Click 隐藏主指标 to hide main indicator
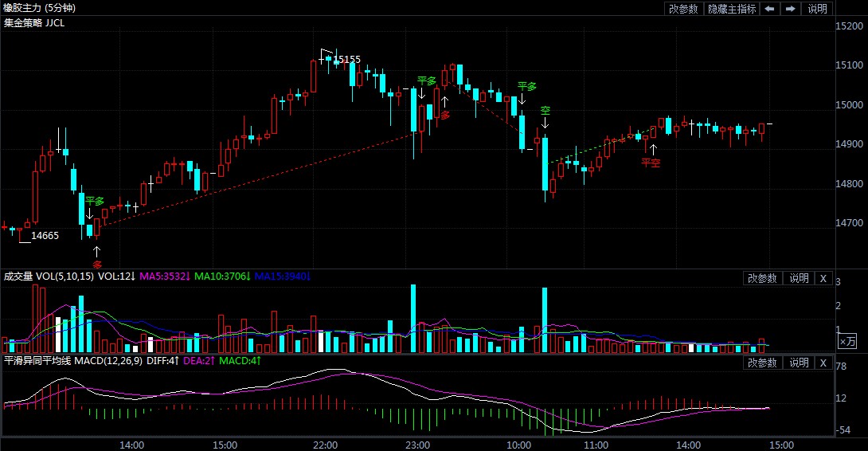The image size is (868, 451). click(x=732, y=9)
